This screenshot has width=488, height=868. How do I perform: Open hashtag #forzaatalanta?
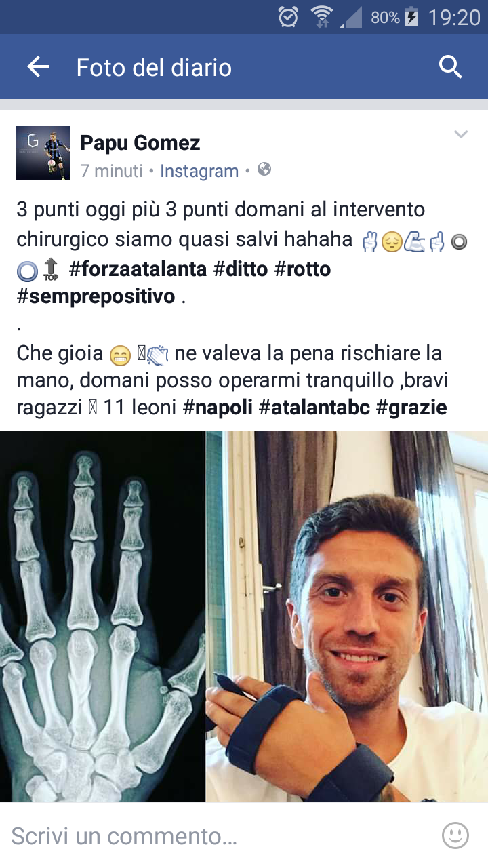pos(138,269)
